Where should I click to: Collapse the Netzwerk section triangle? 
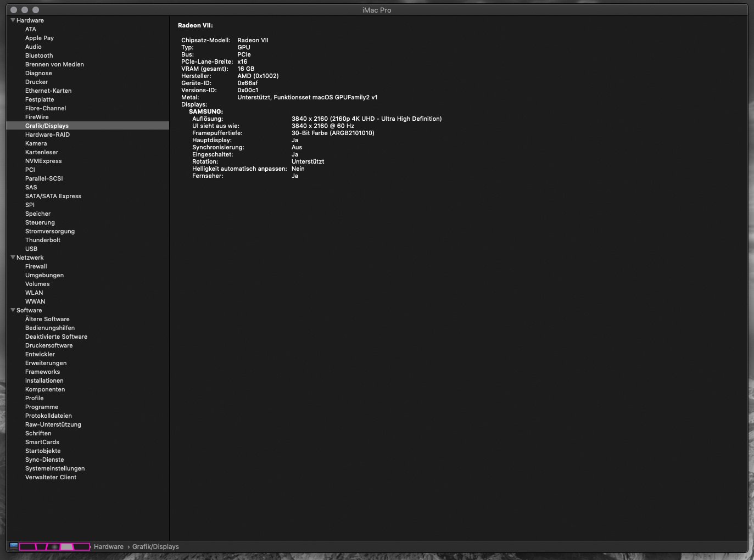[x=13, y=257]
